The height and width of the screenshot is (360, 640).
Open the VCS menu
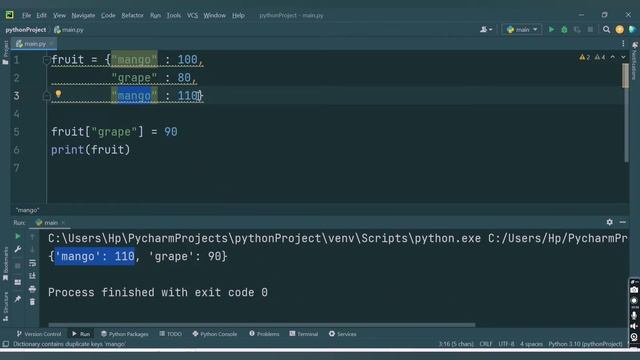coord(192,16)
